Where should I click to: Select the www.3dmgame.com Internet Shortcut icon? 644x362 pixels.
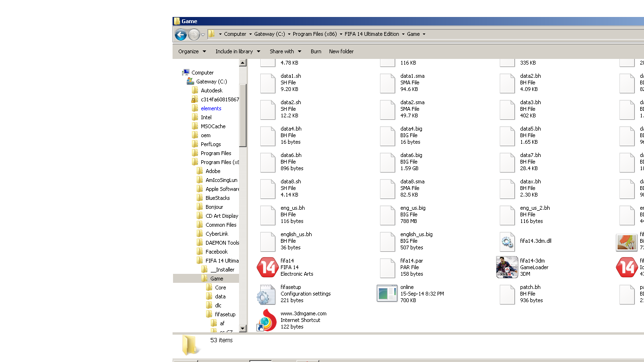267,320
